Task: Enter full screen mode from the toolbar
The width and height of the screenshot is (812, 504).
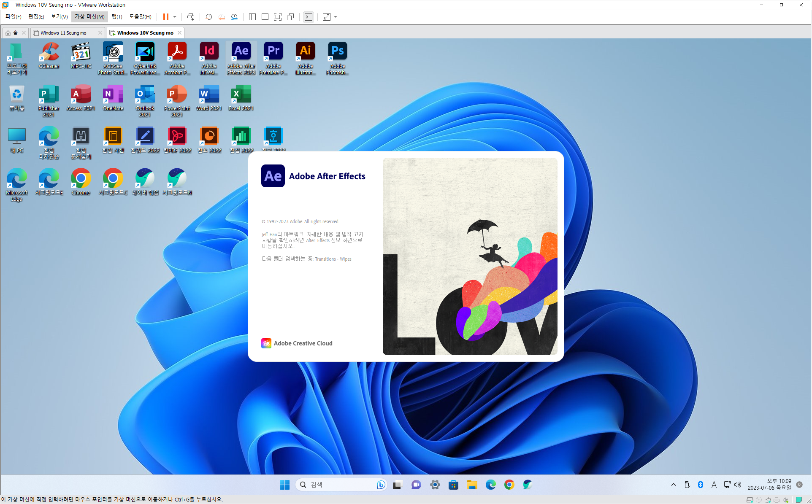Action: tap(278, 17)
